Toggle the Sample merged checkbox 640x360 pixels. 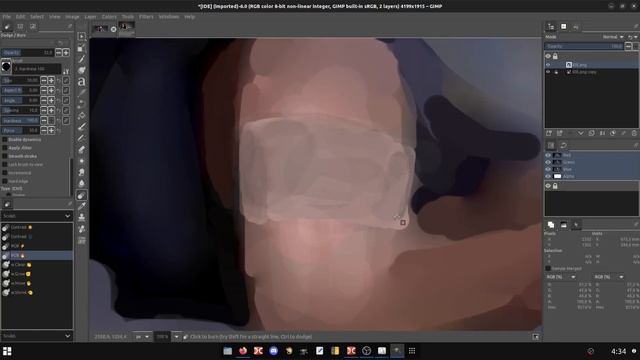point(548,268)
